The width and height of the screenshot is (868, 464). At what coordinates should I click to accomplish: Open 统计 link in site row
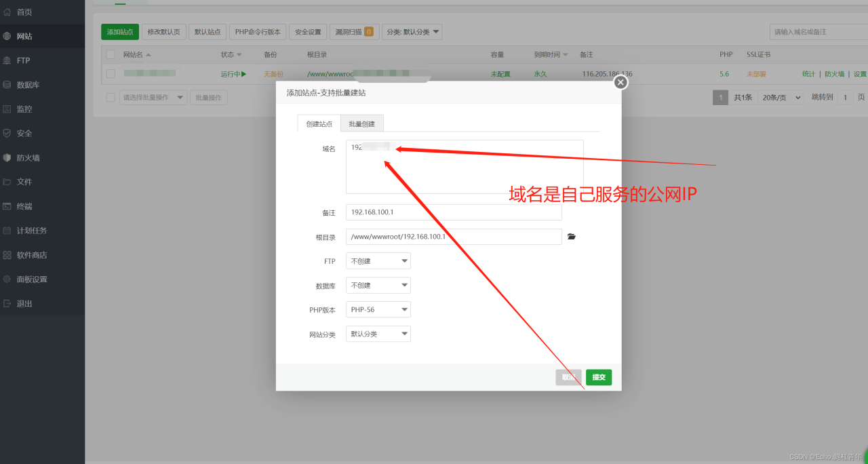tap(809, 74)
